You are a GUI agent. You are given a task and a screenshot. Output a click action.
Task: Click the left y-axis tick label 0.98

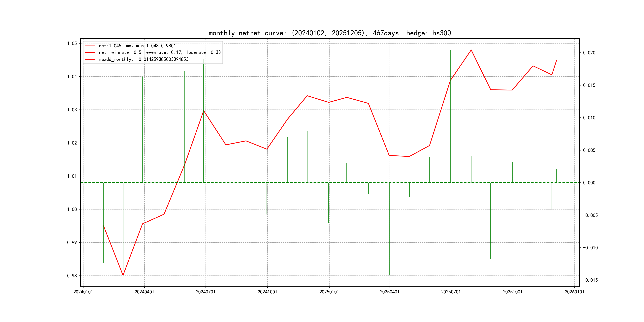(72, 276)
